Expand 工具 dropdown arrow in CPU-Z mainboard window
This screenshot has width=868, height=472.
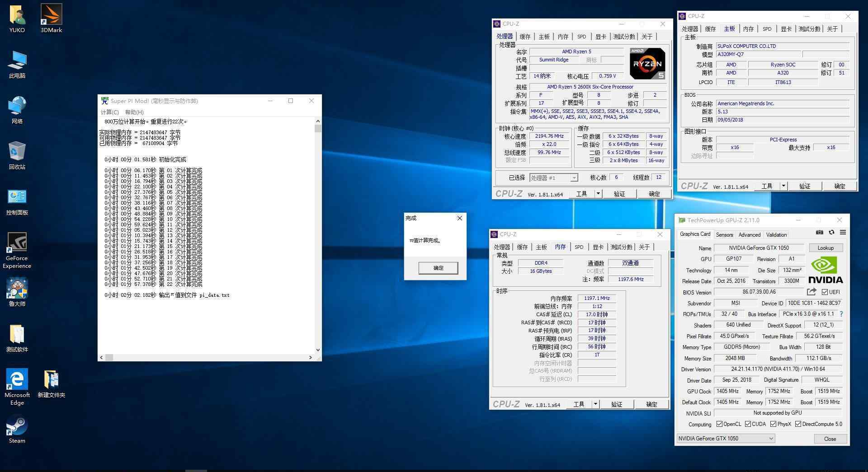point(783,186)
